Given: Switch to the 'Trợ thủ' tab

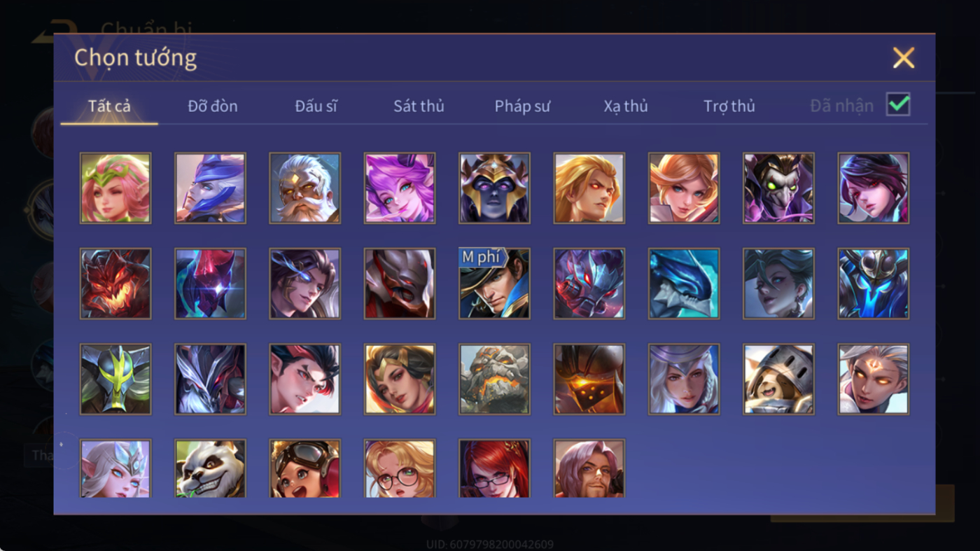Looking at the screenshot, I should [x=729, y=106].
